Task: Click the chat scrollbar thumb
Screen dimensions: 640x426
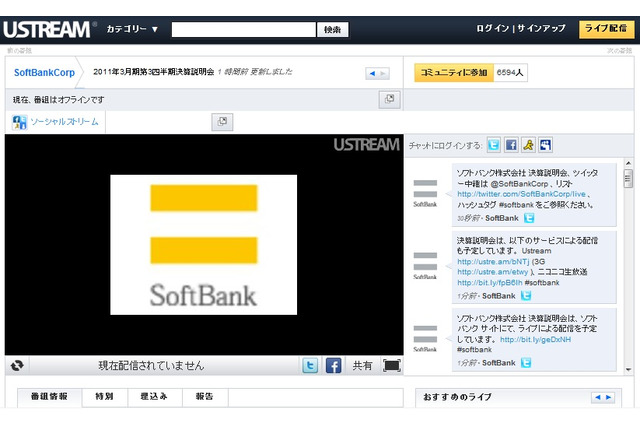Action: pyautogui.click(x=628, y=178)
